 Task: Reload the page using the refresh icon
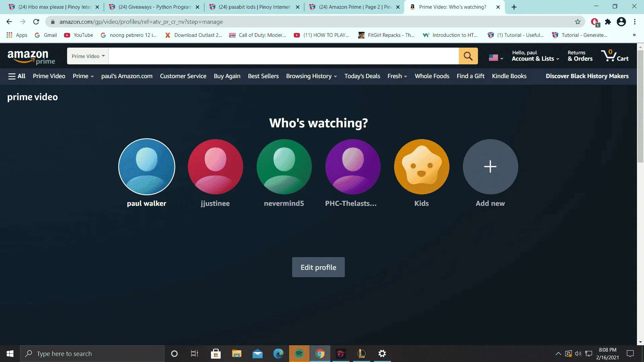click(x=36, y=22)
